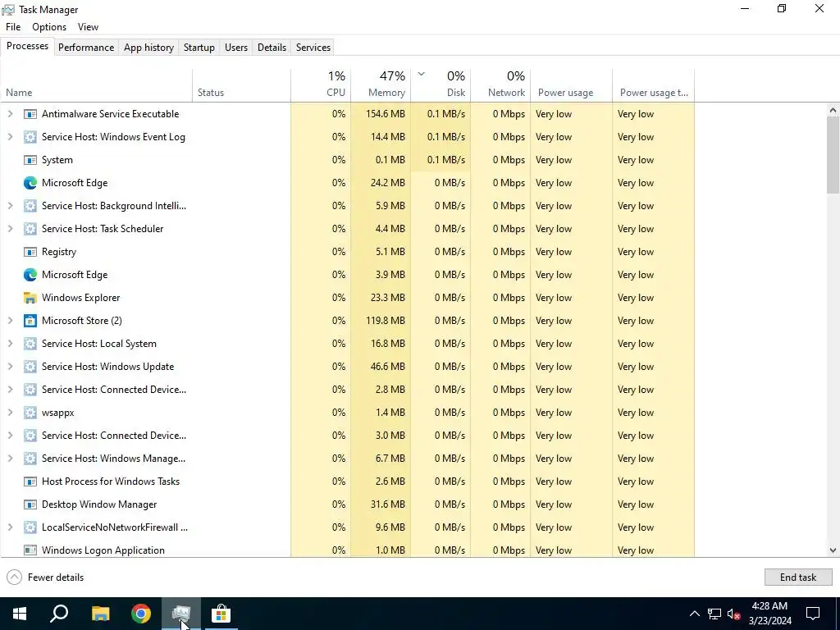
Task: Open taskbar search magnifier
Action: [x=59, y=614]
